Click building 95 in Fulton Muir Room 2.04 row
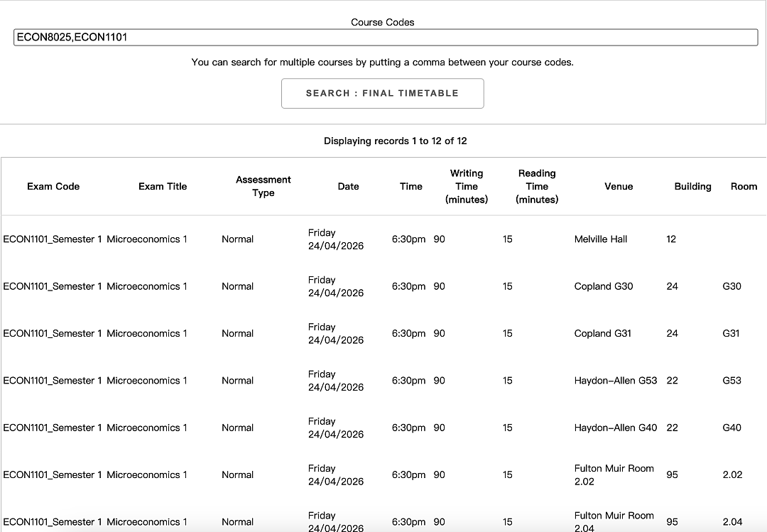Image resolution: width=767 pixels, height=532 pixels. click(x=672, y=522)
